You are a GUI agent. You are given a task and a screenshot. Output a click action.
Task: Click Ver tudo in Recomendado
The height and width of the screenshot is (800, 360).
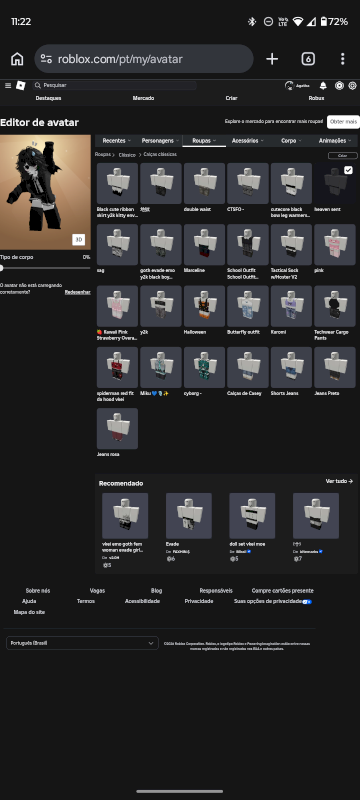coord(340,481)
